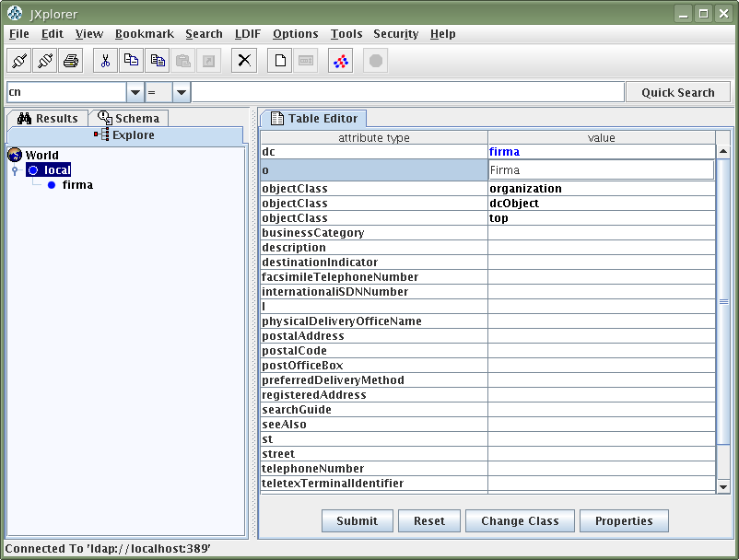Click the New entry blank page icon
739x560 pixels.
tap(280, 61)
